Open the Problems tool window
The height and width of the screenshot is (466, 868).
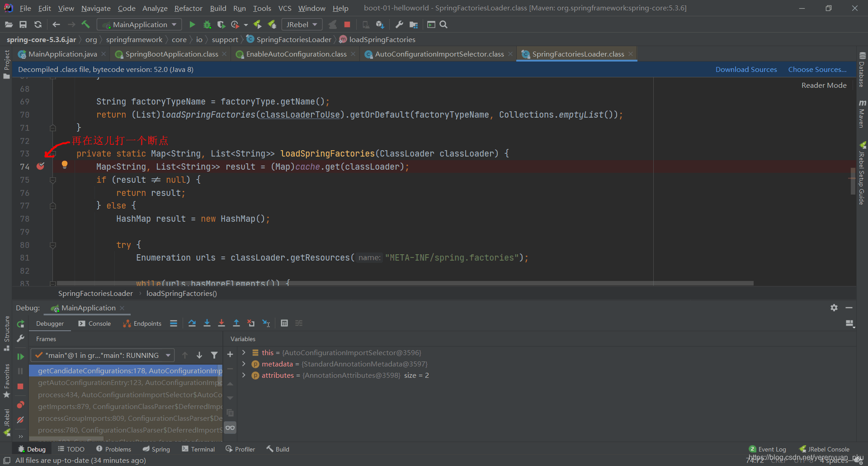click(113, 449)
